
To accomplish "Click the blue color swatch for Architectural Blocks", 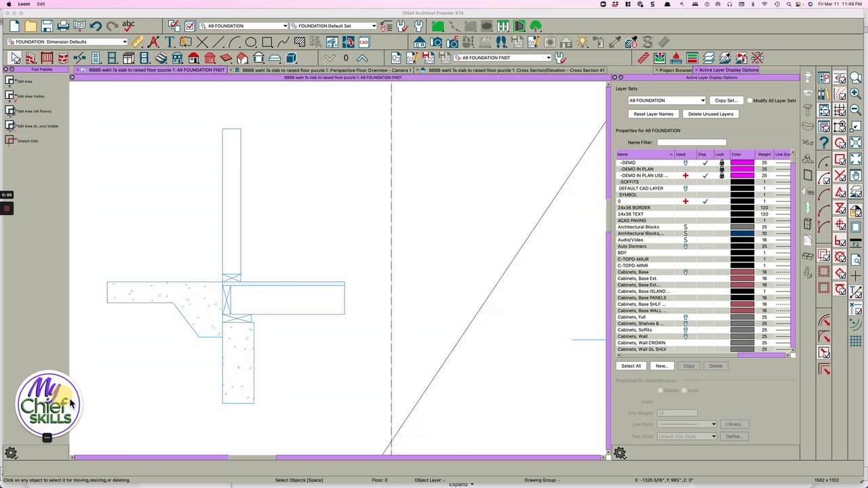I will [x=742, y=233].
